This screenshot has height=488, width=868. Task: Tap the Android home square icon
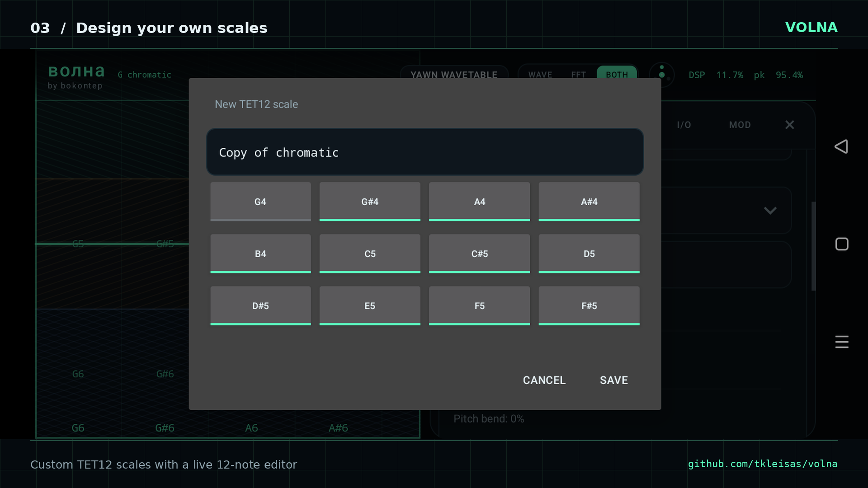click(841, 244)
